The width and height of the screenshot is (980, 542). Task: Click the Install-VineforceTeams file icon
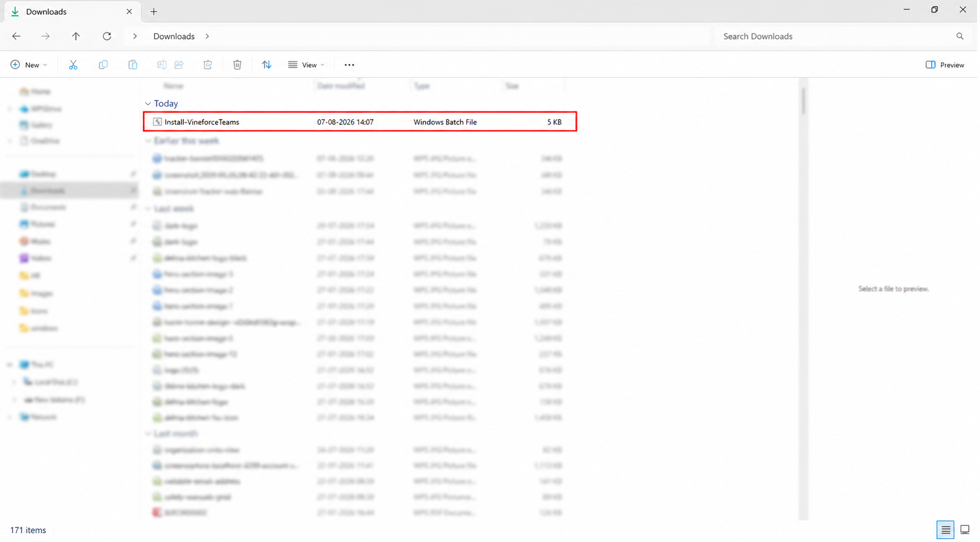click(x=157, y=122)
